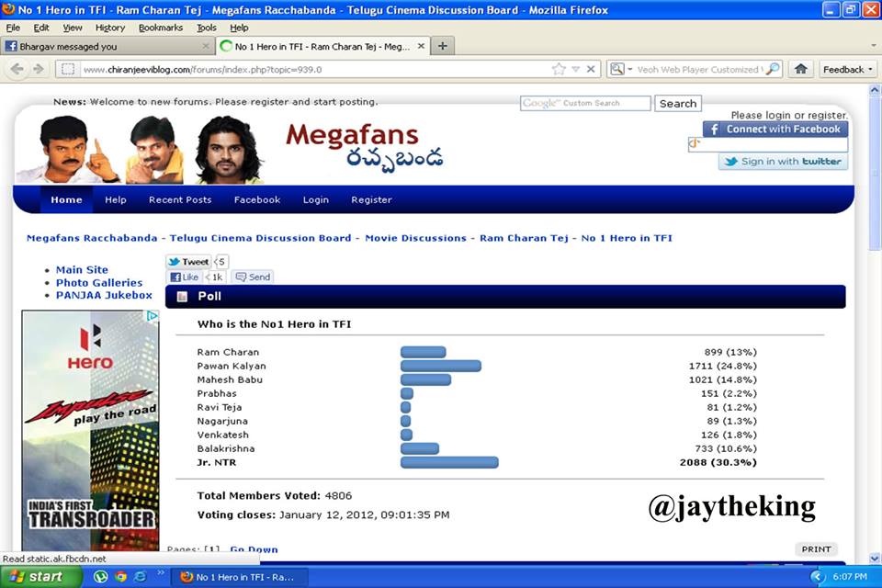The width and height of the screenshot is (882, 588).
Task: Bookmark this page with the star icon
Action: pyautogui.click(x=559, y=69)
